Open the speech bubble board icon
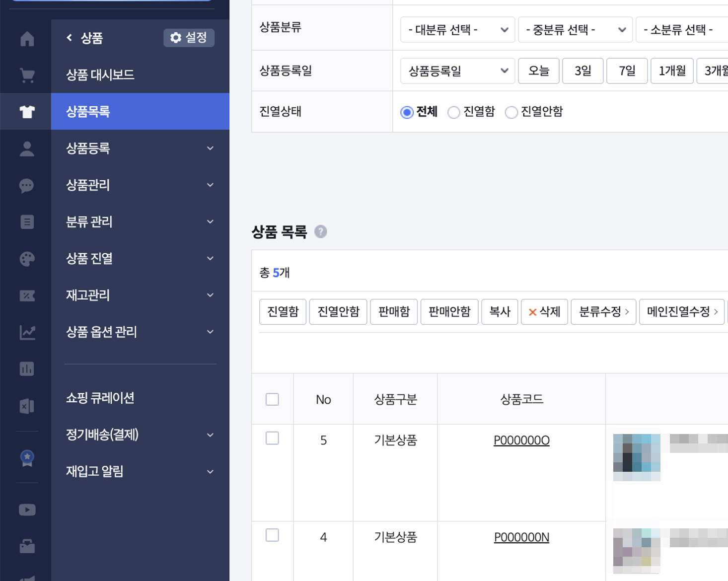This screenshot has height=581, width=728. point(27,186)
